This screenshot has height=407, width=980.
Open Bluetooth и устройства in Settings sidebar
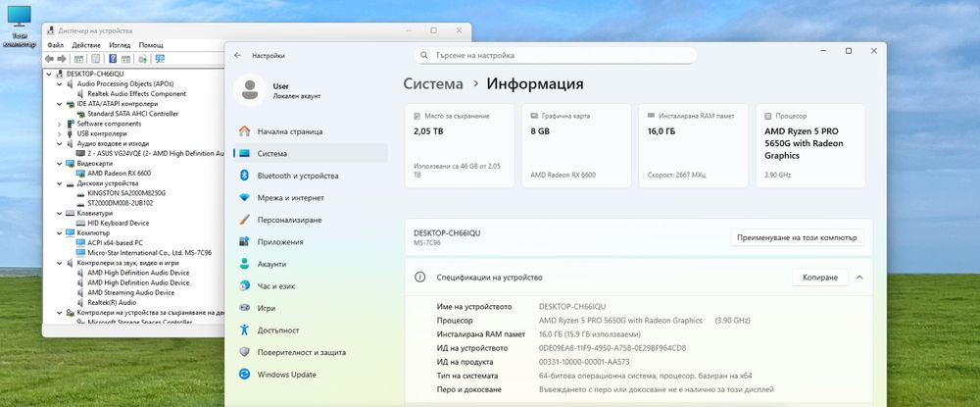[x=310, y=176]
